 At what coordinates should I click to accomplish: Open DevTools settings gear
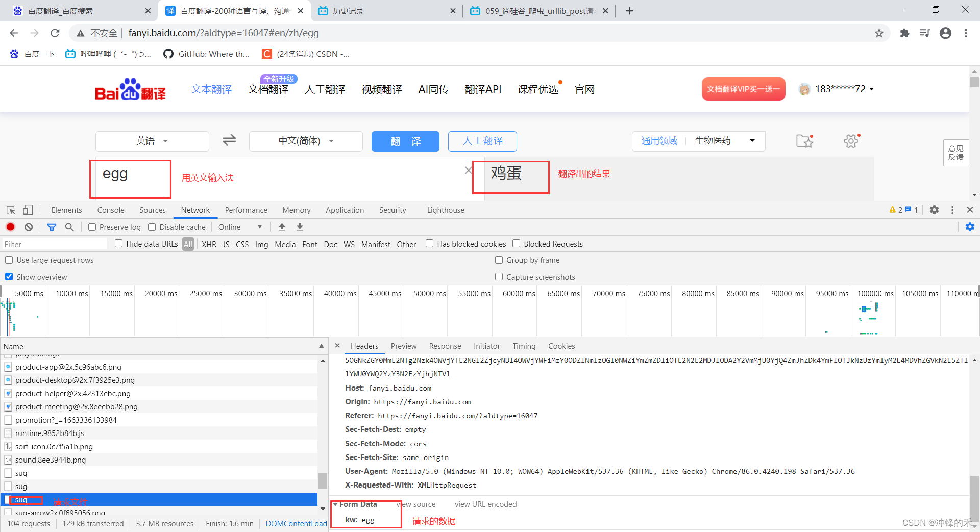click(x=934, y=210)
